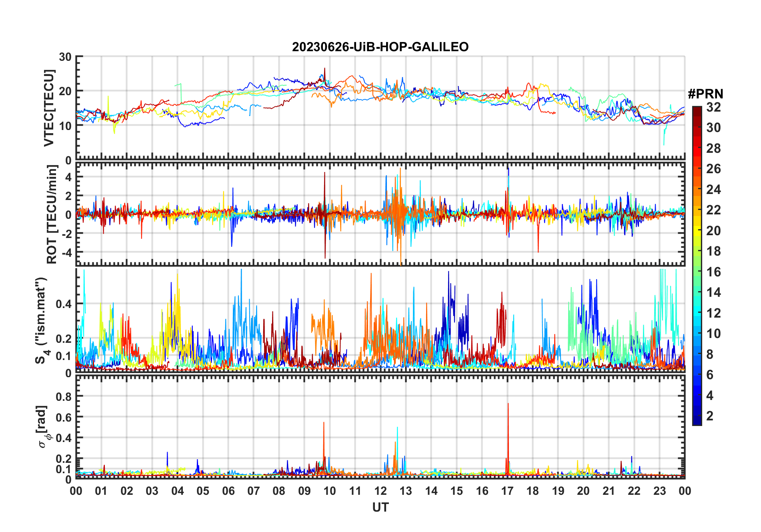Pick the dark blue bottom of colorbar
This screenshot has width=761, height=532.
click(x=697, y=422)
